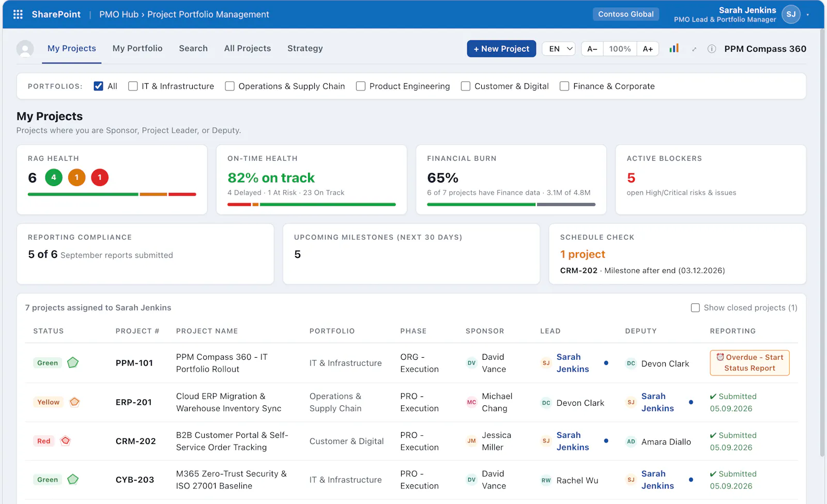The height and width of the screenshot is (504, 827).
Task: Click the red RAG circle showing 1
Action: click(100, 177)
